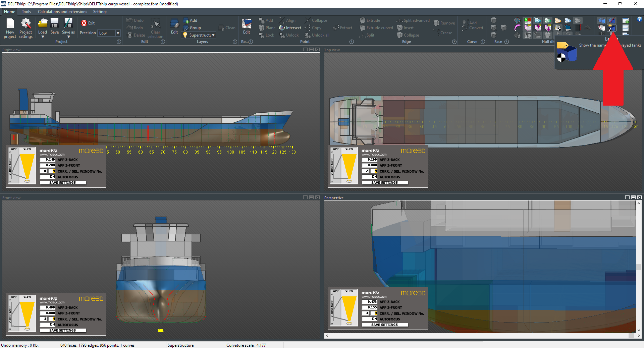Open the Project group help expander

tap(119, 42)
